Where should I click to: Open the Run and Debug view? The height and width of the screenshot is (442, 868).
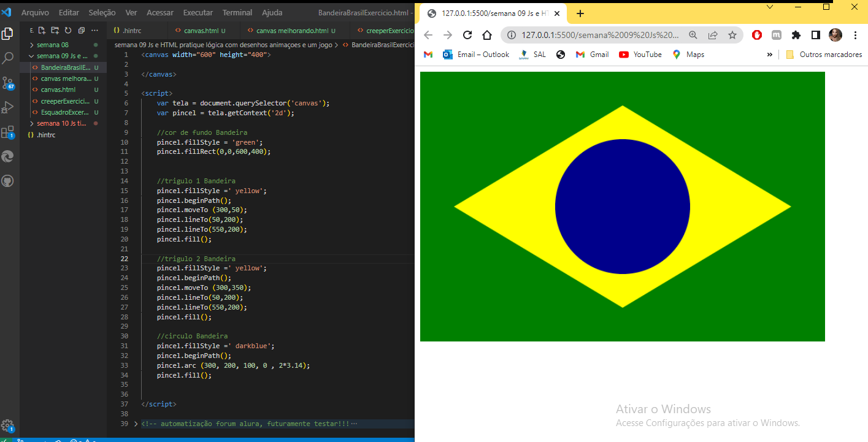pyautogui.click(x=8, y=107)
